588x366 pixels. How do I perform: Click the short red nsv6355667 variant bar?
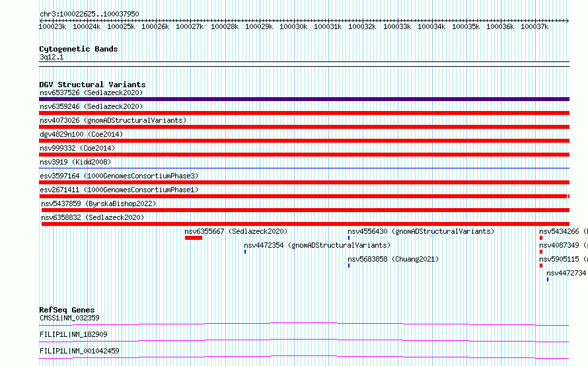coord(194,238)
